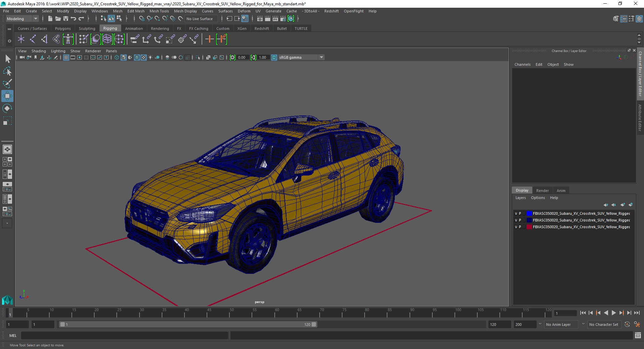Toggle textured display in viewport toolbar
This screenshot has height=349, width=644.
144,57
